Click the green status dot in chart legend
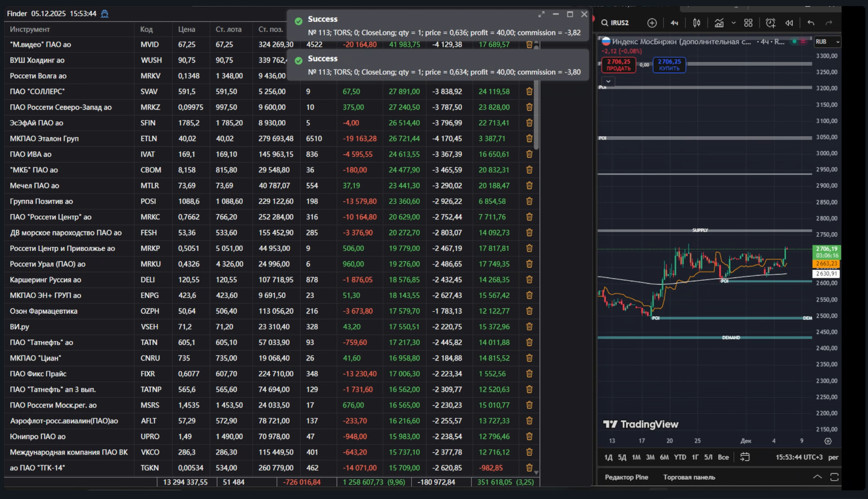The height and width of the screenshot is (499, 868). (794, 42)
